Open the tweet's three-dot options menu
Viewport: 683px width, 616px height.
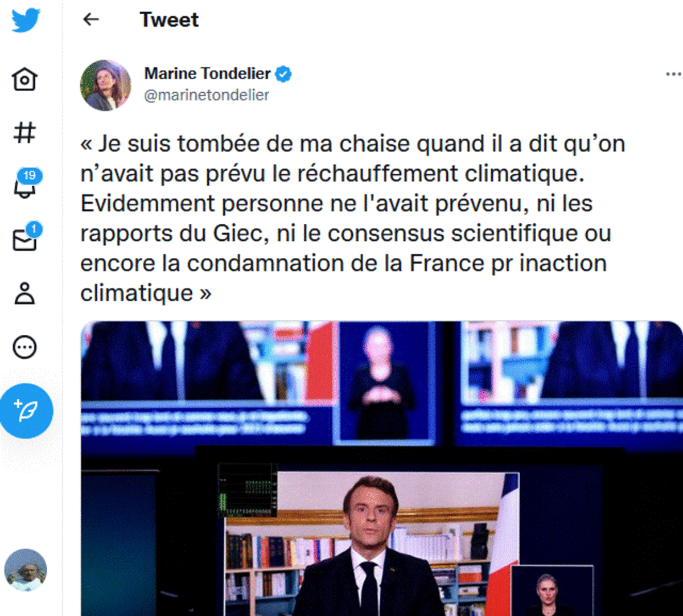point(673,74)
